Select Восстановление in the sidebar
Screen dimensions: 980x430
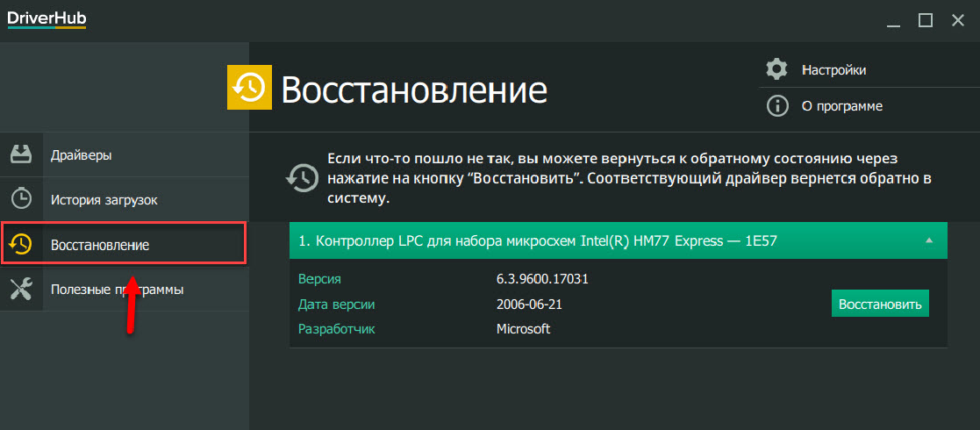click(x=123, y=242)
